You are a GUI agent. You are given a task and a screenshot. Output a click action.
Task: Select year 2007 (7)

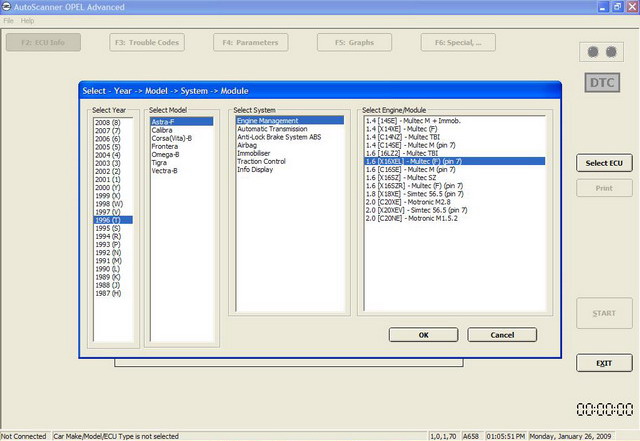[x=113, y=131]
